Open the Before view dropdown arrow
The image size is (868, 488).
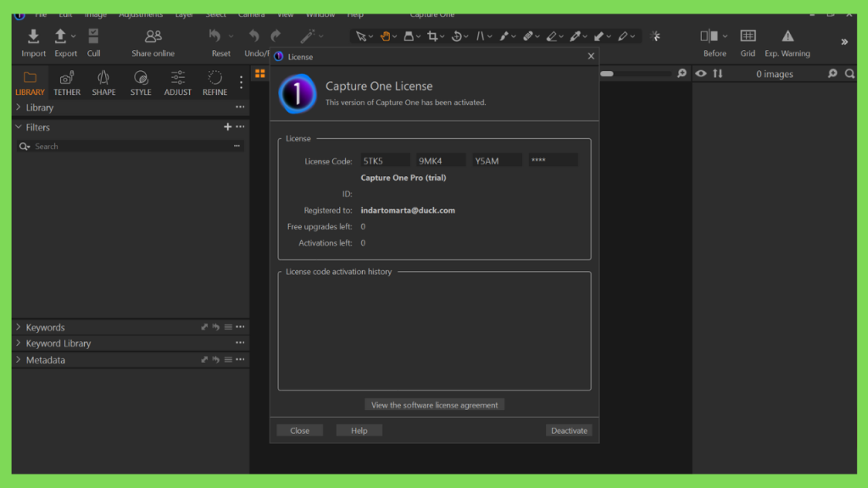coord(725,36)
